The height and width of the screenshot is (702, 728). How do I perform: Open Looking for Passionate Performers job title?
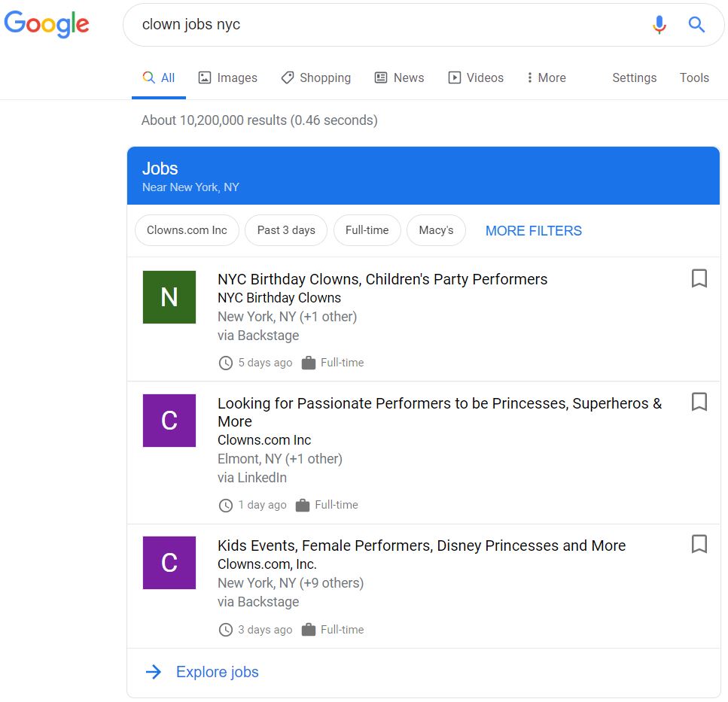pyautogui.click(x=440, y=412)
